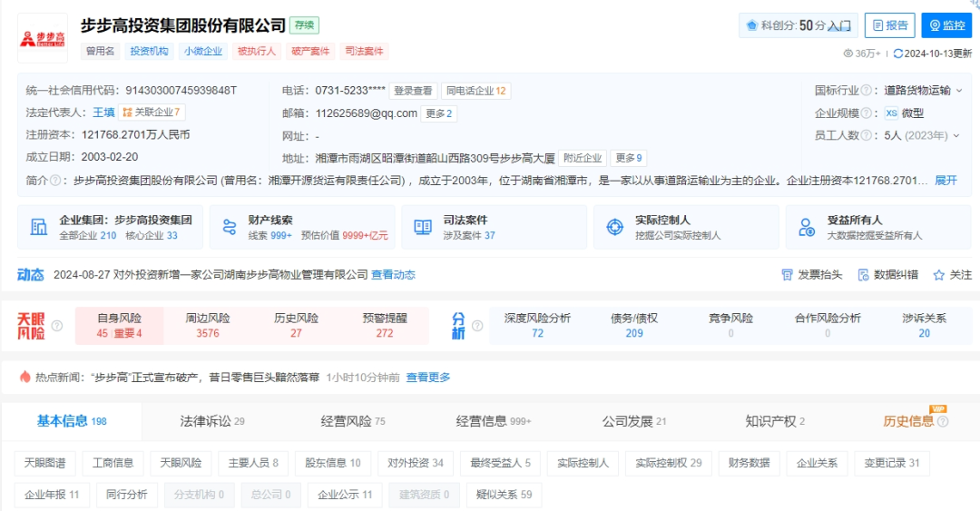Click help icon beside 天眼风险
This screenshot has width=980, height=511.
(56, 326)
